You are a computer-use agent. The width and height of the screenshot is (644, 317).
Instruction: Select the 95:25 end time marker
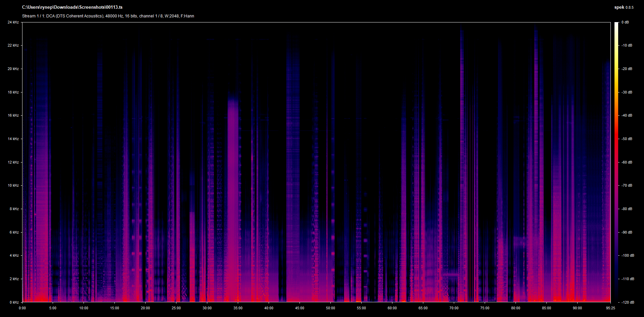pos(610,308)
